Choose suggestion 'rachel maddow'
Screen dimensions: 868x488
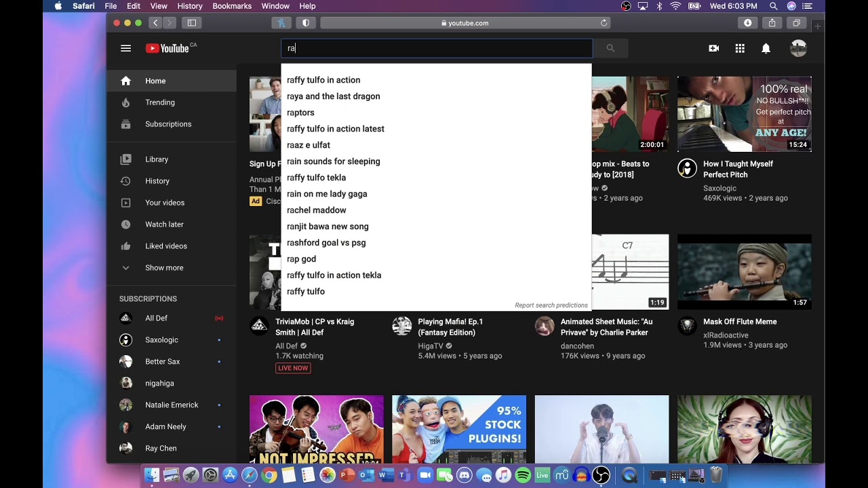pyautogui.click(x=436, y=210)
